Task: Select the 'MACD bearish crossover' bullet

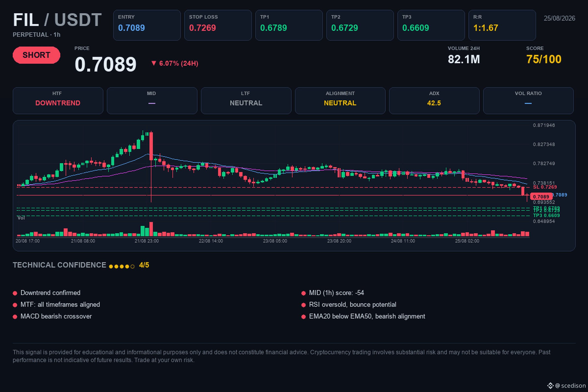Action: [56, 316]
